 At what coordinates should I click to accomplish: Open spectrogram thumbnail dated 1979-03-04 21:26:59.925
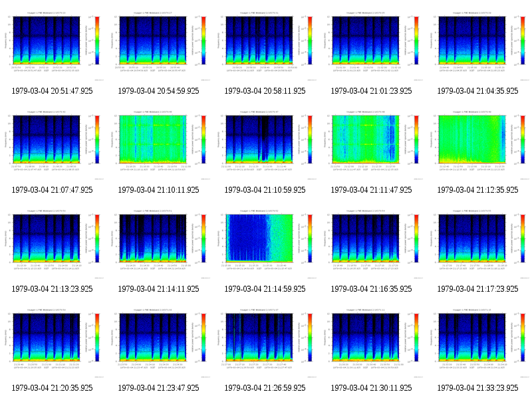tap(265, 342)
